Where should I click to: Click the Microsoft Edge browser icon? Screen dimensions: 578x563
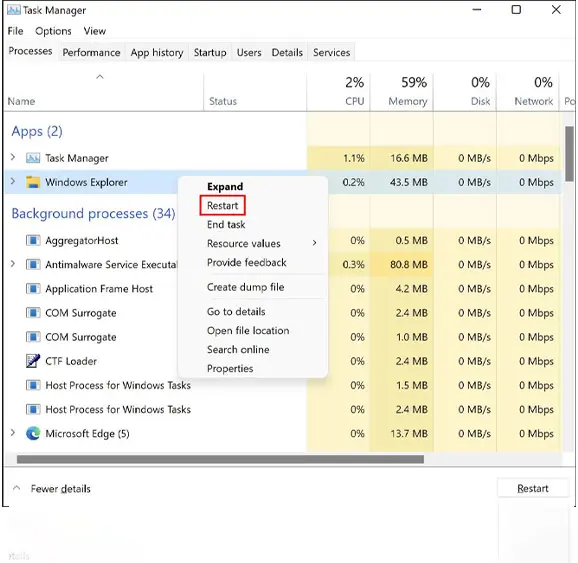pyautogui.click(x=33, y=433)
